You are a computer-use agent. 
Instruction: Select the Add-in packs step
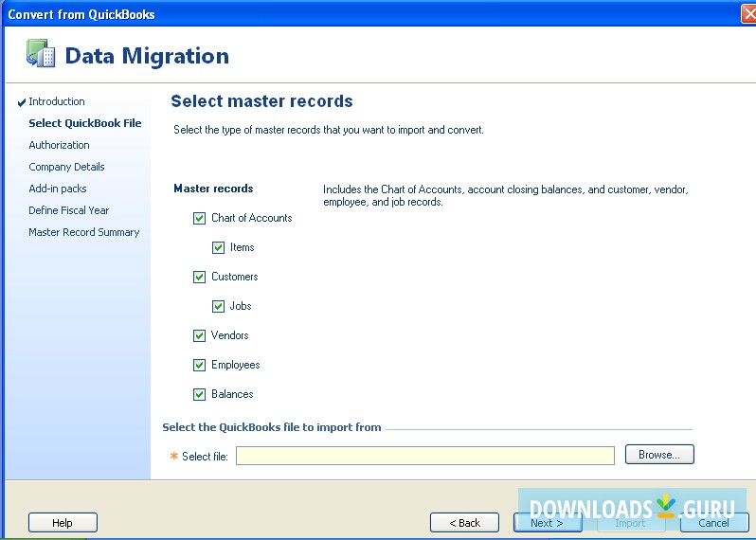[x=58, y=189]
